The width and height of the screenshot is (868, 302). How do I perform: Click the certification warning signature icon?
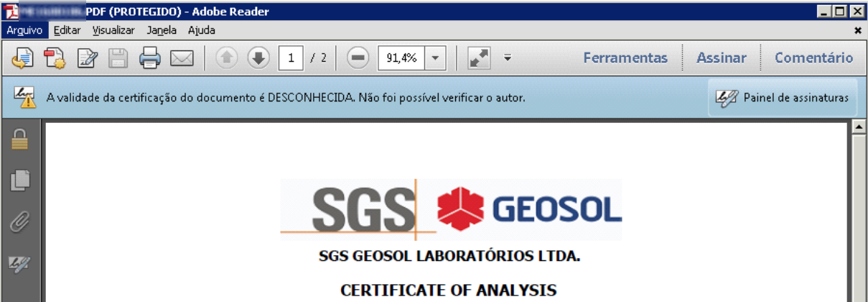[24, 97]
